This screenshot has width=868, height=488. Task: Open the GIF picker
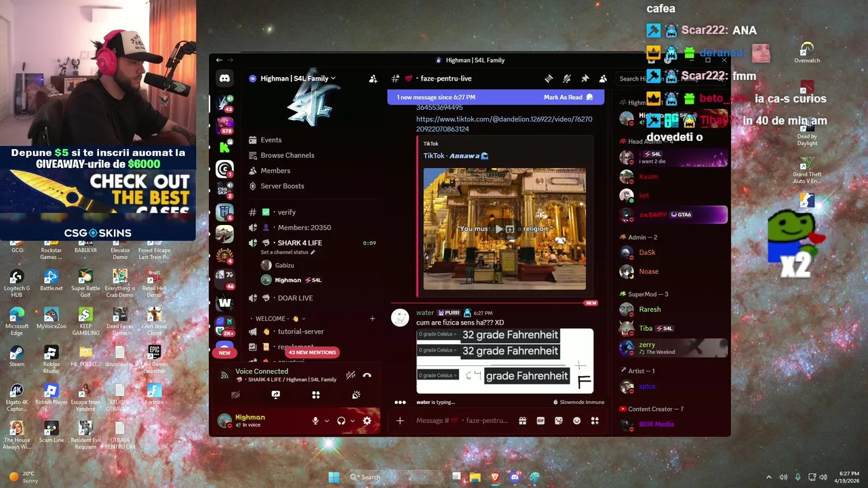(x=540, y=421)
